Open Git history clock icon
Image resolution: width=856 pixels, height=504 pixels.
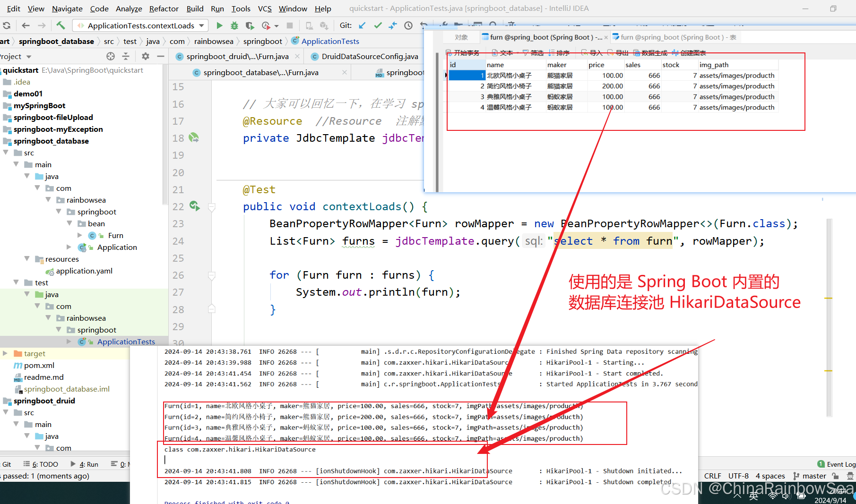408,26
